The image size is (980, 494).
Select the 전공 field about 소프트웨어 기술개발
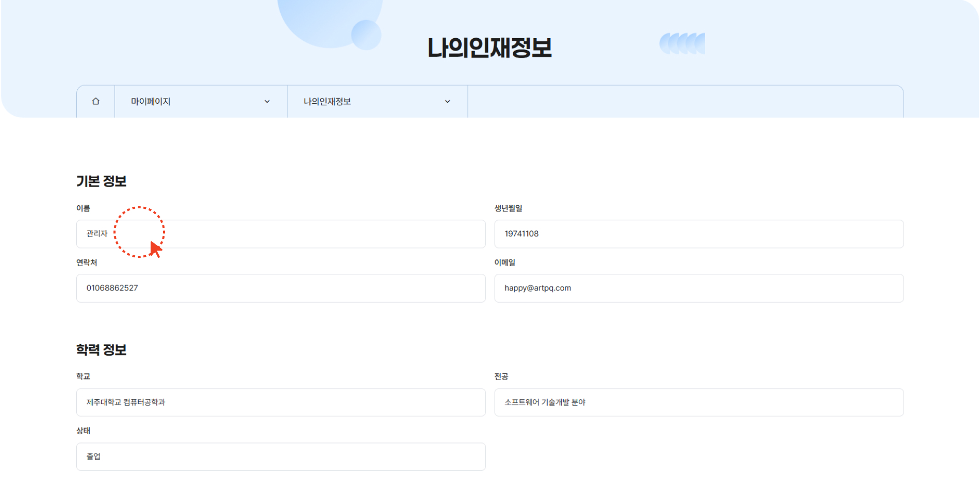click(x=698, y=402)
